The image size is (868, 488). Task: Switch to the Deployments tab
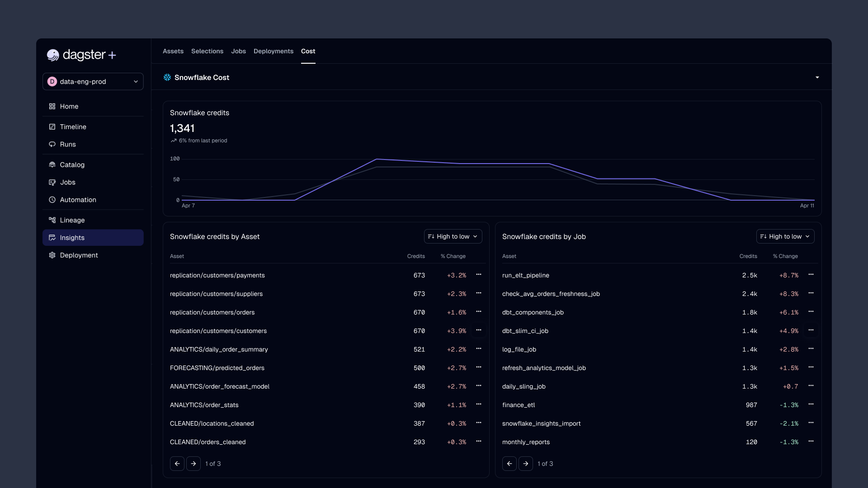point(274,51)
